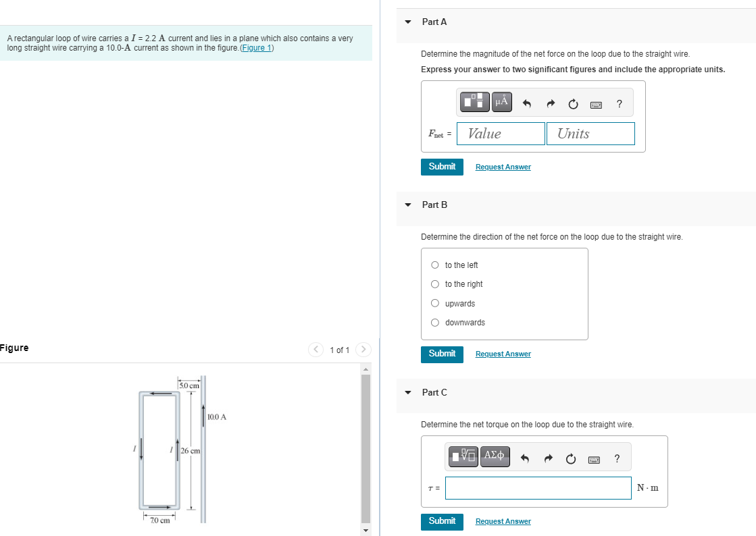Select the "upwards" option in Part B
Viewport: 756px width, 536px height.
coord(435,303)
